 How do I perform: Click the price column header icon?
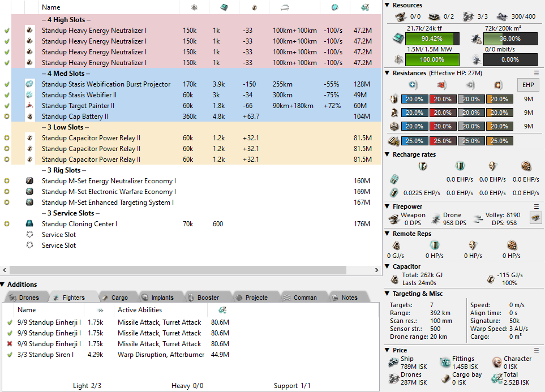[358, 7]
